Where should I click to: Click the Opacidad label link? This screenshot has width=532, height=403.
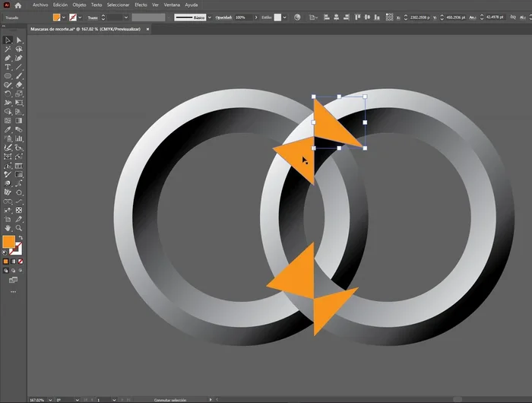223,17
